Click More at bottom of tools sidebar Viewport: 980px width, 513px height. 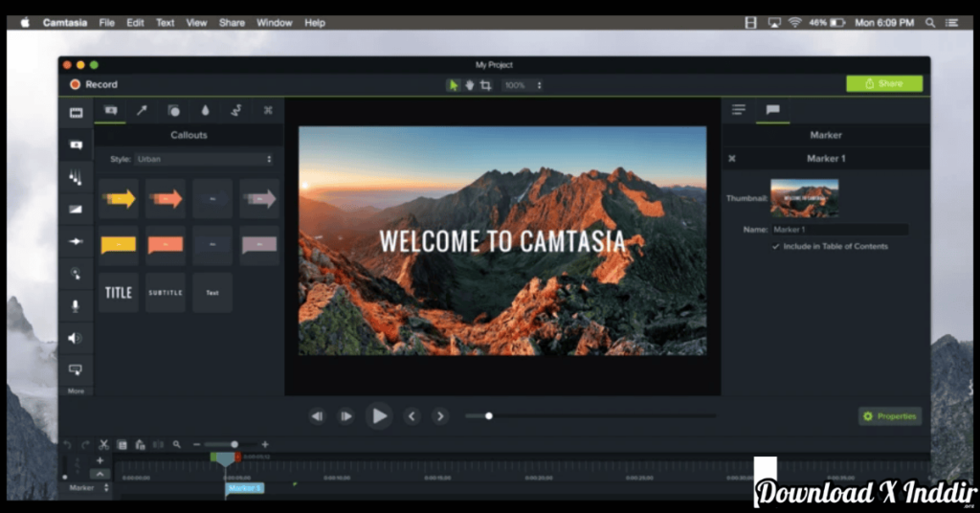tap(76, 391)
